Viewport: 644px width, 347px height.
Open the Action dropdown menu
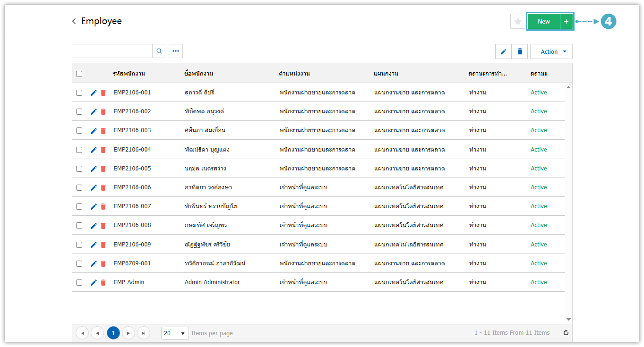tap(551, 51)
